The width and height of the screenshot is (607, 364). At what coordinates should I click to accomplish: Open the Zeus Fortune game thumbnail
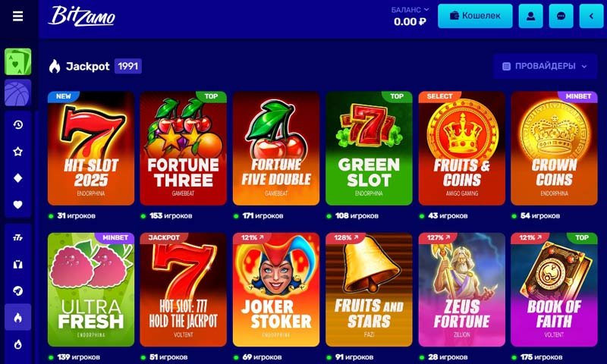click(461, 290)
